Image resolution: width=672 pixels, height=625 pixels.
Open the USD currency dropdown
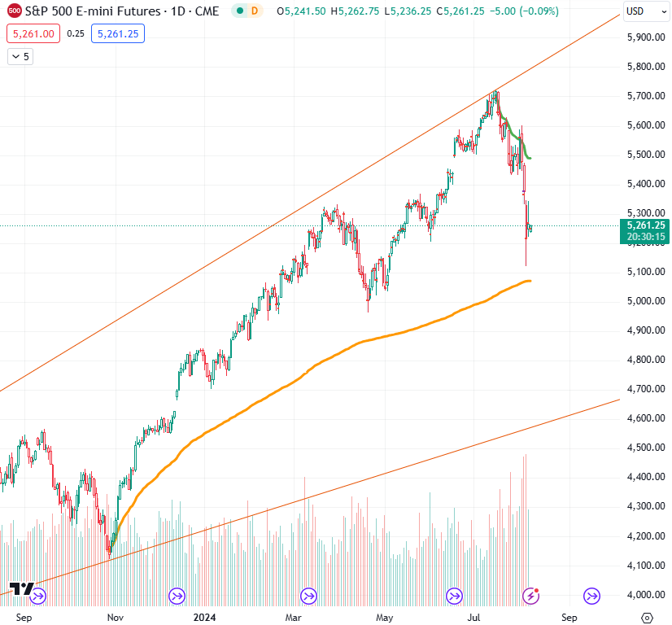645,11
